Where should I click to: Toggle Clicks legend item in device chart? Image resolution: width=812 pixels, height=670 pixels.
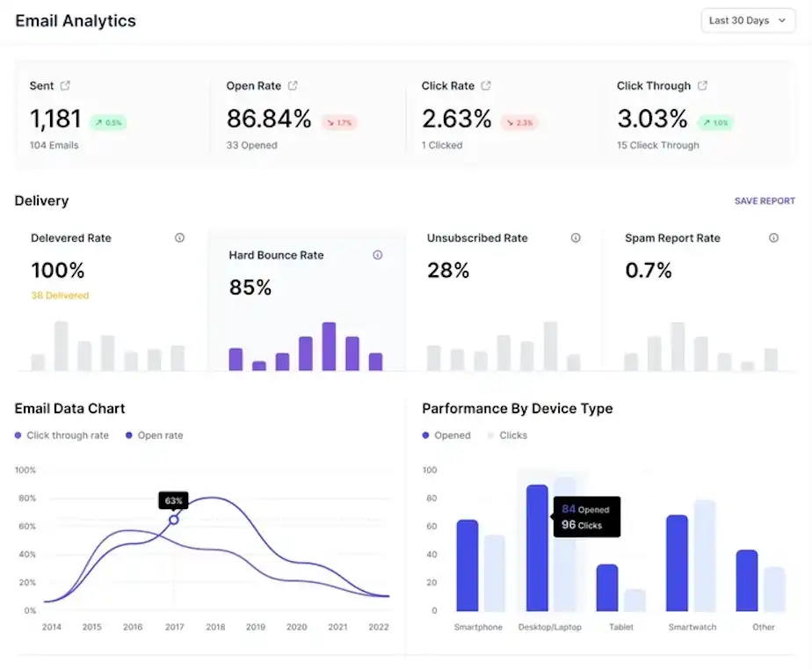coord(508,435)
